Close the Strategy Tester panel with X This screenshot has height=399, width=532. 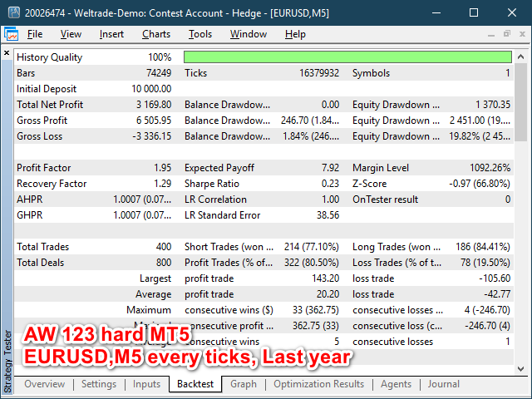click(7, 53)
